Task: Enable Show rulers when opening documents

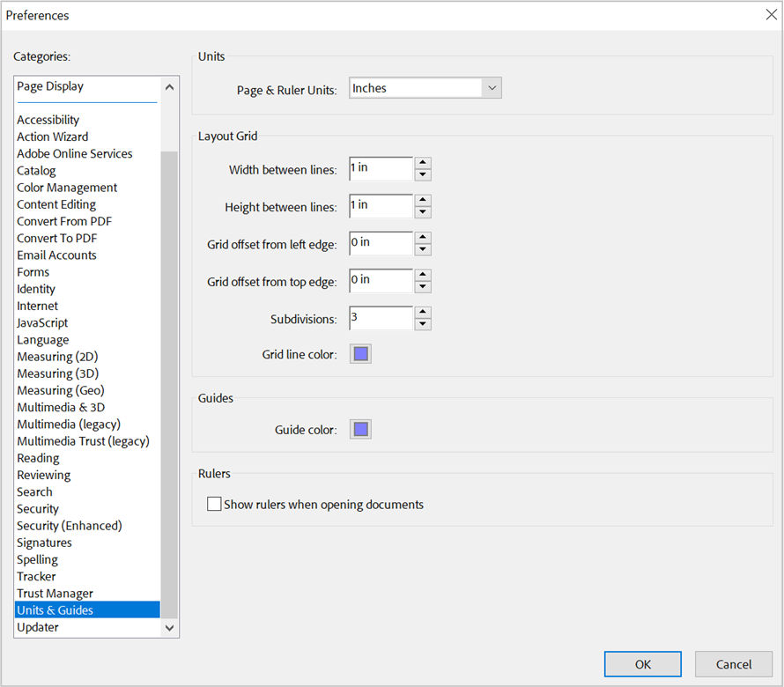Action: (x=214, y=505)
